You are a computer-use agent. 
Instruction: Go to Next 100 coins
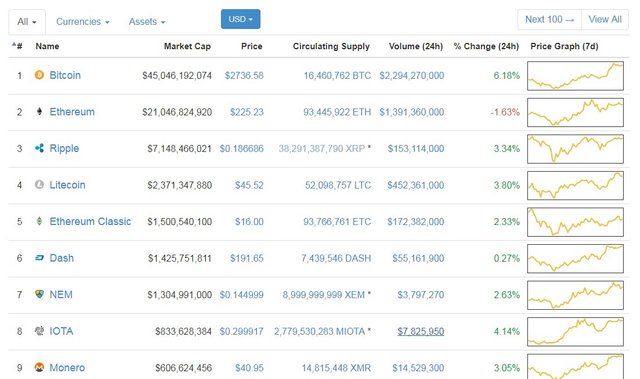coord(549,20)
